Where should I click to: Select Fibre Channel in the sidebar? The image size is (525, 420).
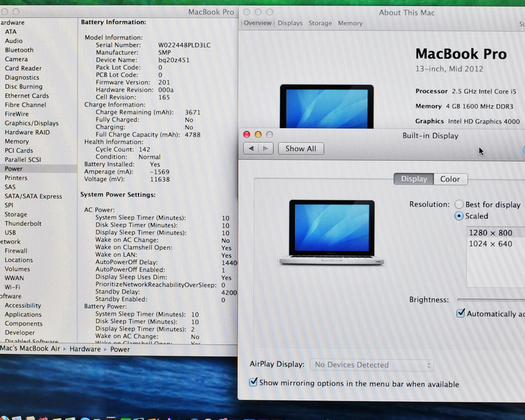click(25, 104)
